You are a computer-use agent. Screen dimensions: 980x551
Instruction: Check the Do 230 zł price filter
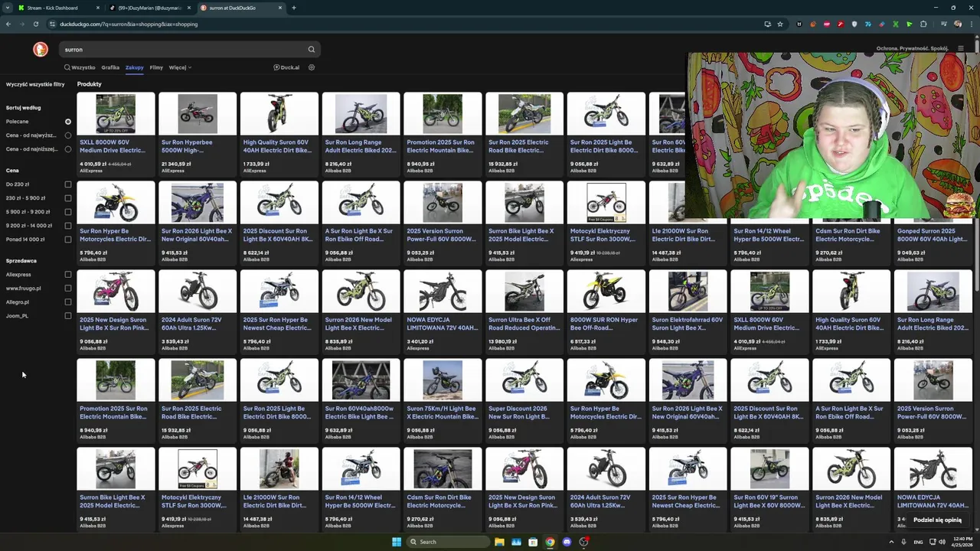(68, 184)
